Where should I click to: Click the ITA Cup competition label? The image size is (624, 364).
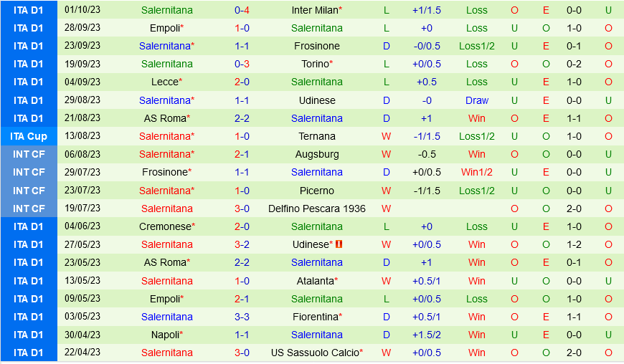(29, 136)
